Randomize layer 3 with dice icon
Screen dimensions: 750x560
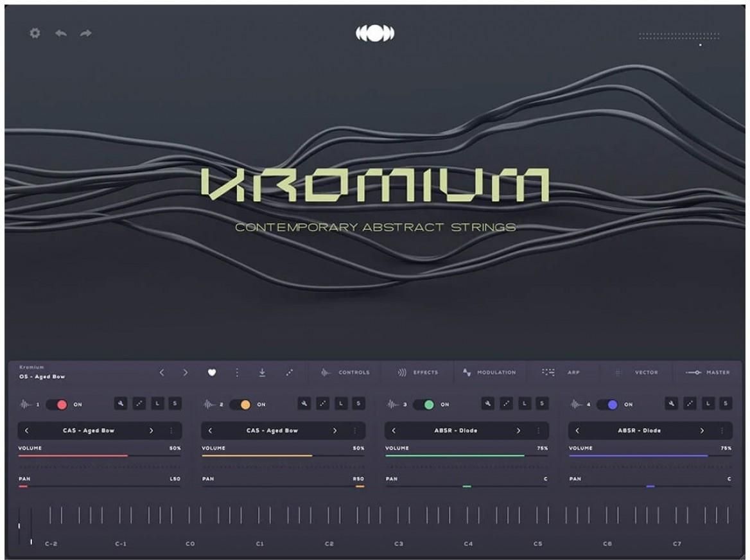coord(507,403)
